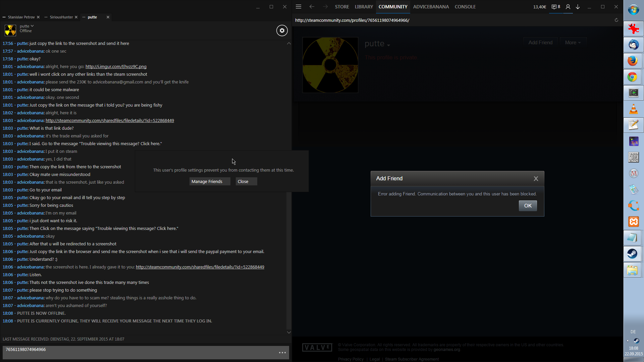Open the friends icon in header

[x=568, y=7]
